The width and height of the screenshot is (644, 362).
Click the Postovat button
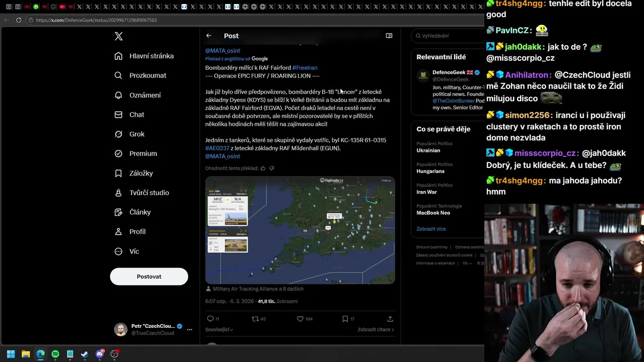149,277
